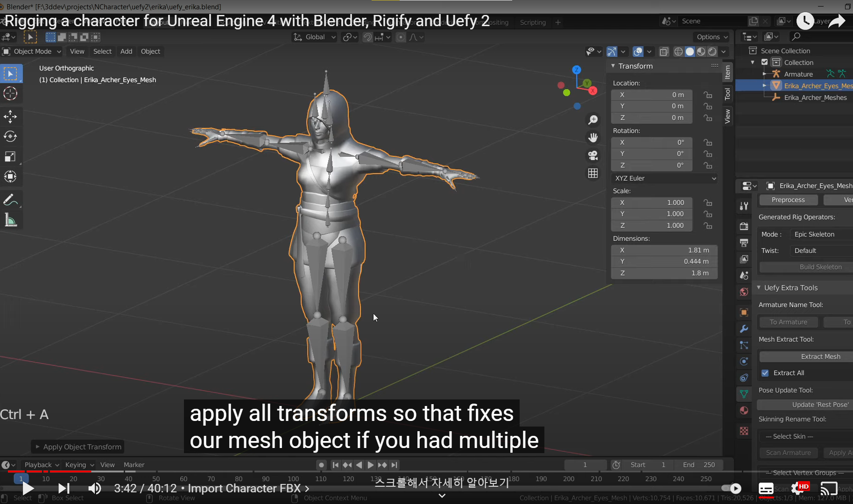853x504 pixels.
Task: Click the volume speaker control
Action: [95, 489]
